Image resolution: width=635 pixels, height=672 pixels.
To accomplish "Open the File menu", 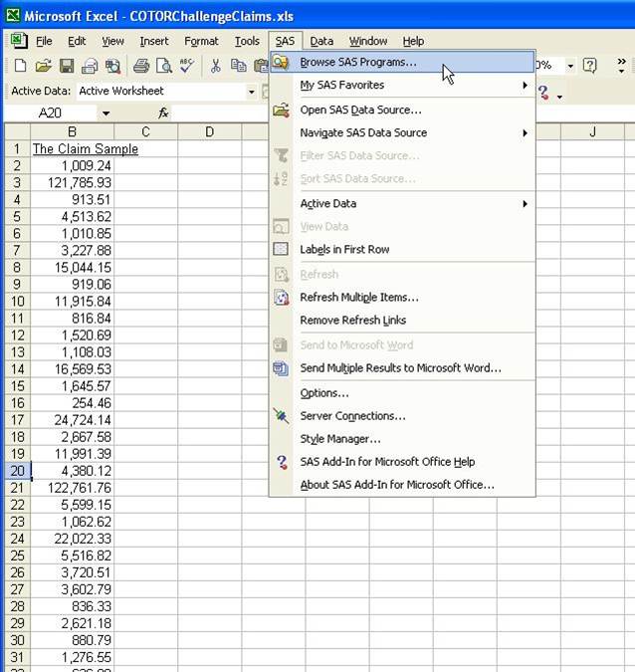I will 44,41.
